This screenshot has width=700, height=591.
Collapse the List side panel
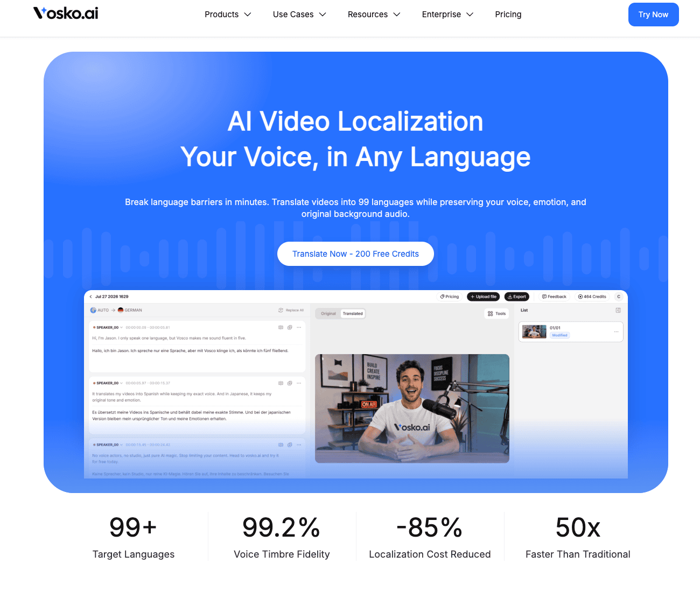(618, 310)
